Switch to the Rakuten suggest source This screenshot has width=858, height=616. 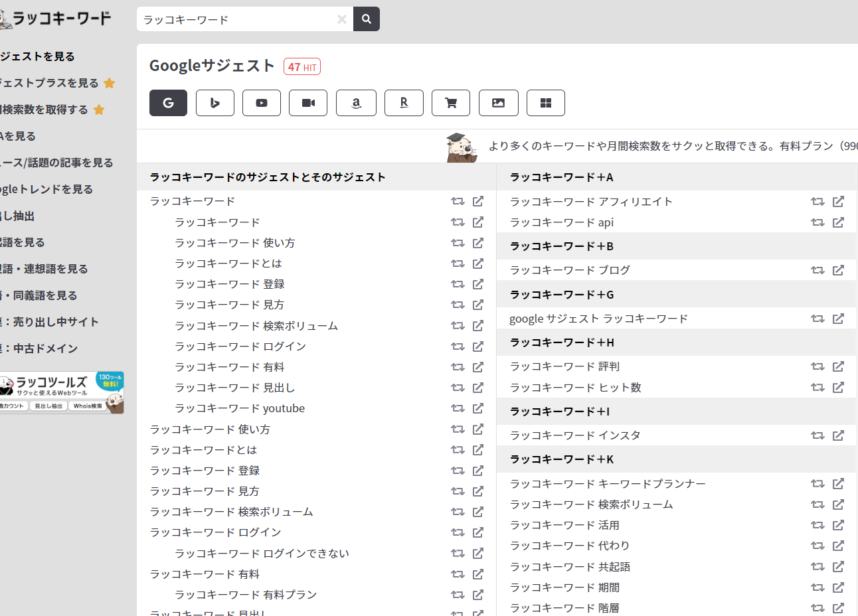[404, 103]
